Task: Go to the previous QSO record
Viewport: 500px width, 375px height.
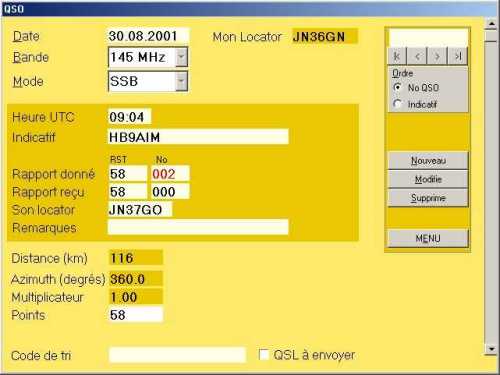Action: pyautogui.click(x=417, y=56)
